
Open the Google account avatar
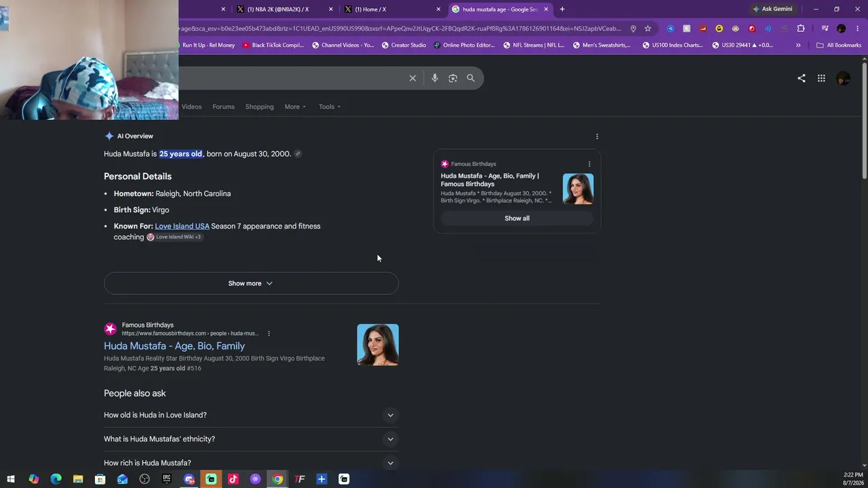(844, 78)
